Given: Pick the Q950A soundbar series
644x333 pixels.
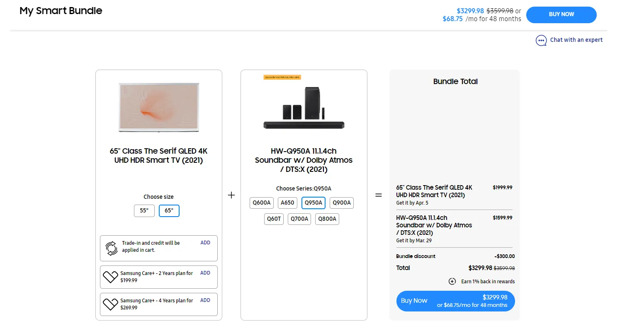Looking at the screenshot, I should [313, 203].
